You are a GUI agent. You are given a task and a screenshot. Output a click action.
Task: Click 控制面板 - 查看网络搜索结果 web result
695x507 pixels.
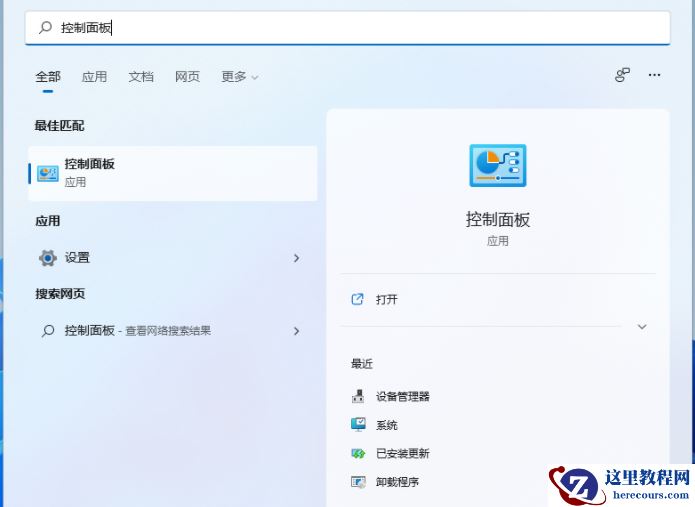tap(173, 331)
